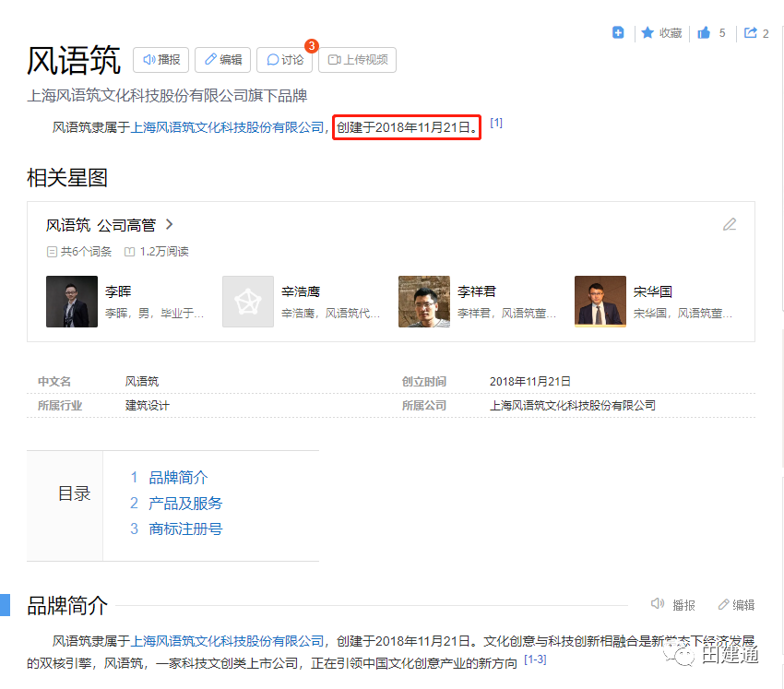This screenshot has height=689, width=784.
Task: Go to 商标注册号 in table of contents
Action: (185, 529)
